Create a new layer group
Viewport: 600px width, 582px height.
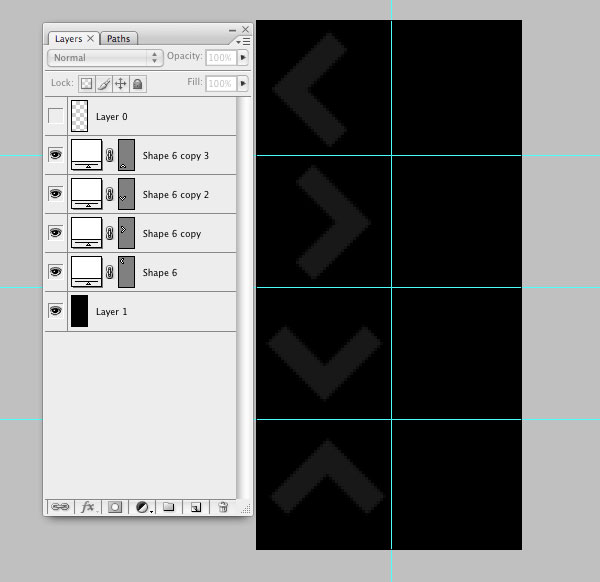[168, 507]
